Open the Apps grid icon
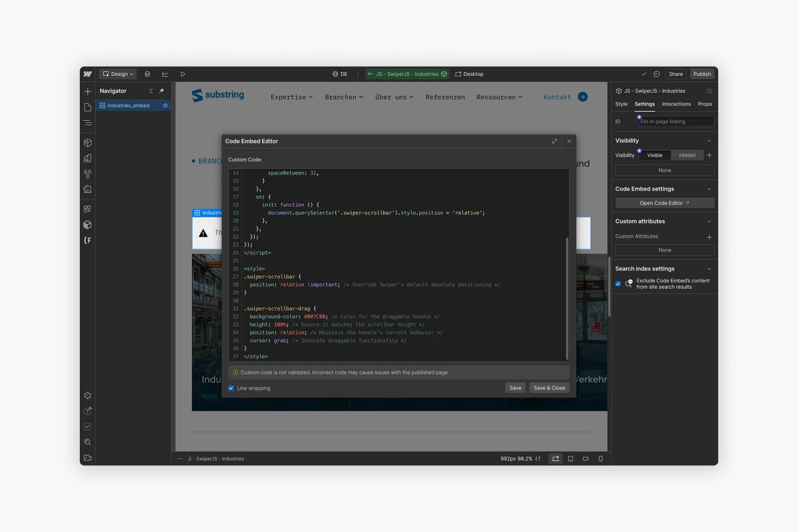Image resolution: width=798 pixels, height=532 pixels. click(x=88, y=209)
